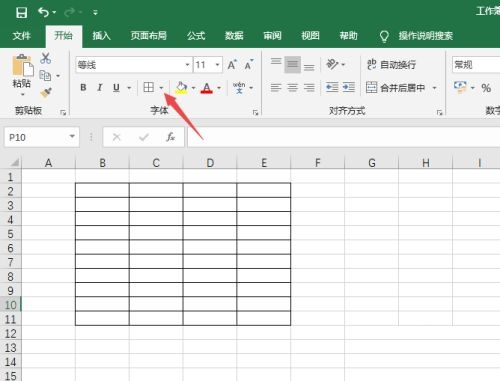Image resolution: width=500 pixels, height=381 pixels.
Task: Click the Format Painter brush icon
Action: 46,92
